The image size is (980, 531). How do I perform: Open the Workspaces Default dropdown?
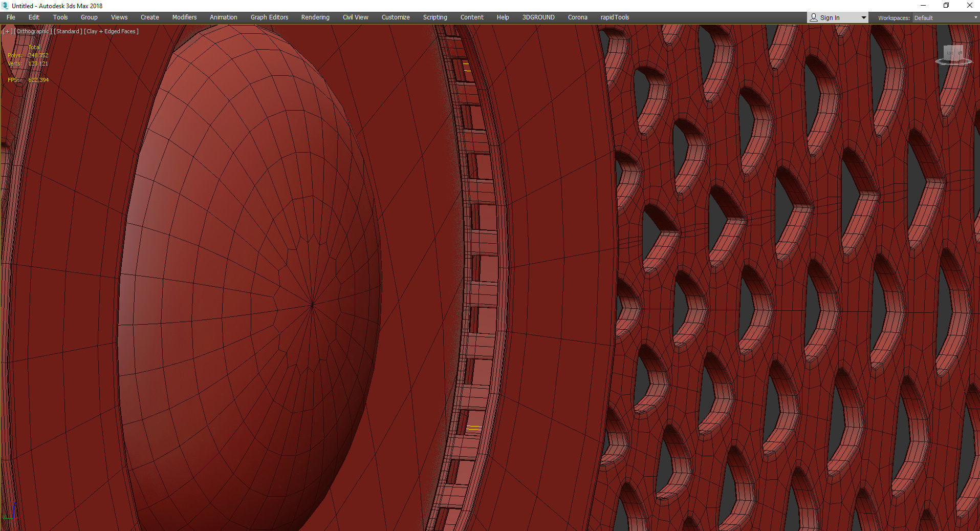click(945, 18)
